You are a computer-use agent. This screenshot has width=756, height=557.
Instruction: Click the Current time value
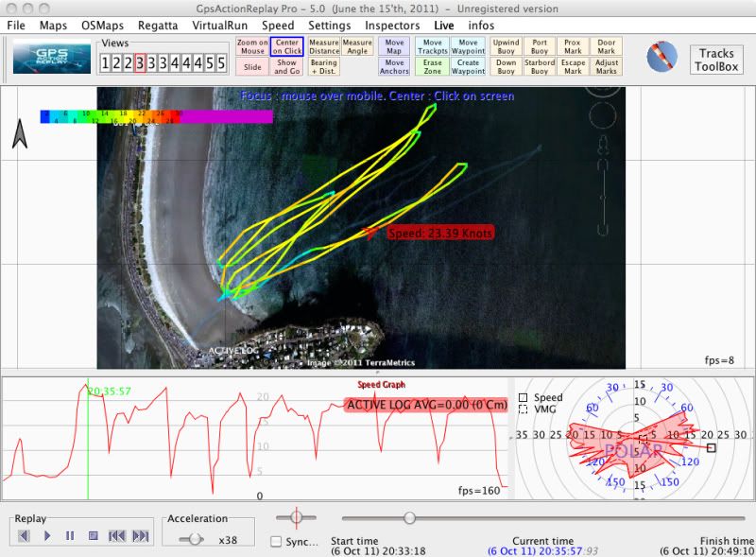(x=542, y=550)
